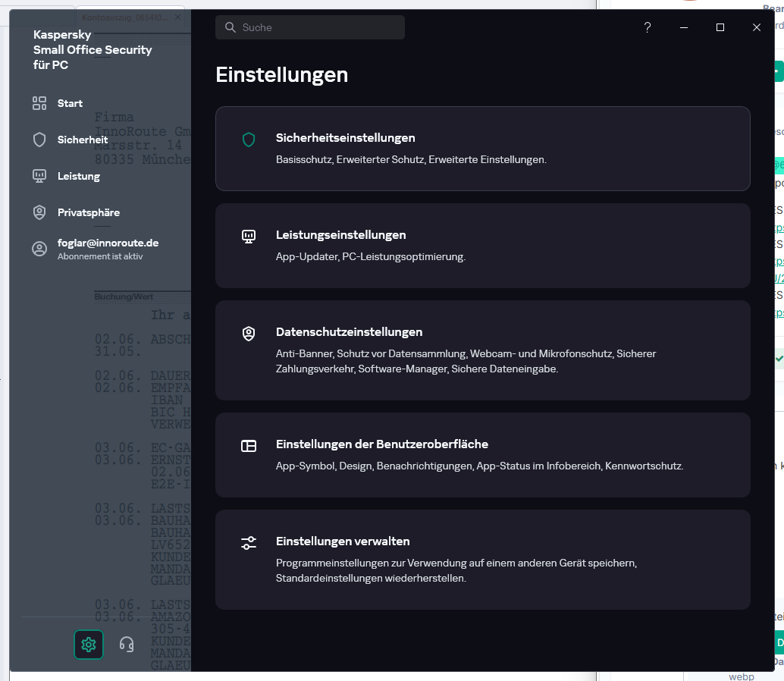Open Datenschutzeinstellungen settings card
784x681 pixels.
482,350
